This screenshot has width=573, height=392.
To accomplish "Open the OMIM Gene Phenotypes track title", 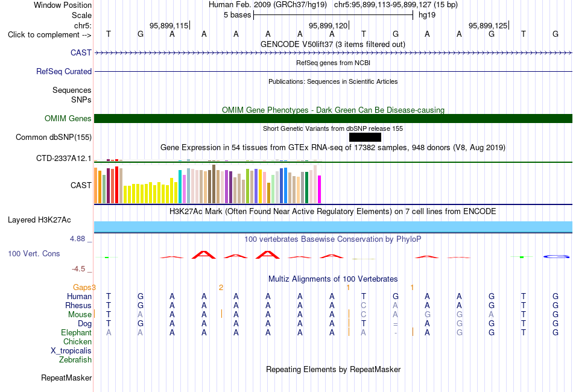I will coord(333,110).
